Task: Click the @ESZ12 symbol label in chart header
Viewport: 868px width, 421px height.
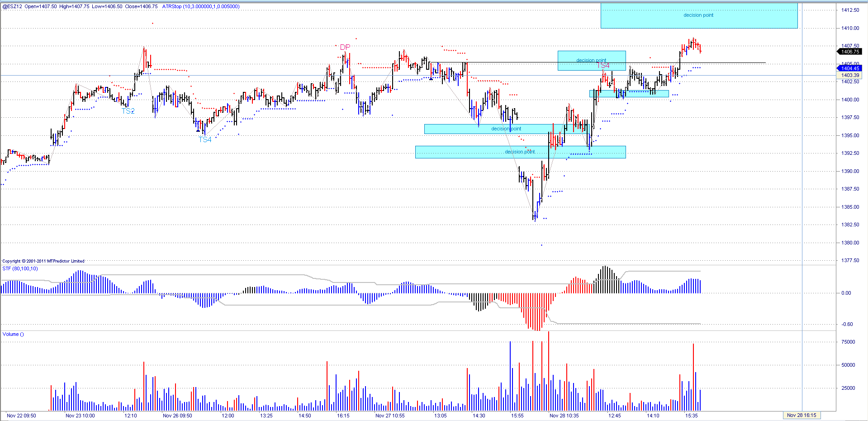Action: [12, 6]
